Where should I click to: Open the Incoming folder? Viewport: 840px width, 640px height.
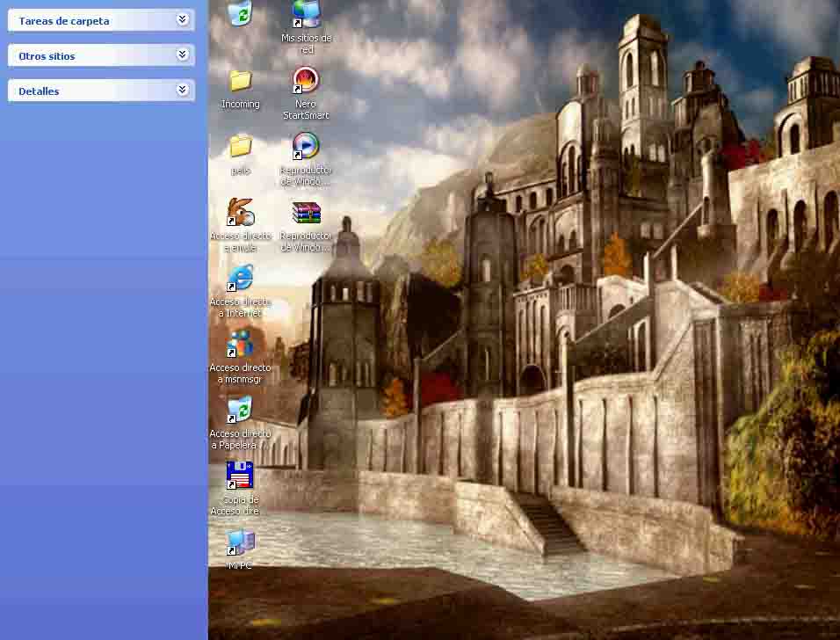click(241, 81)
